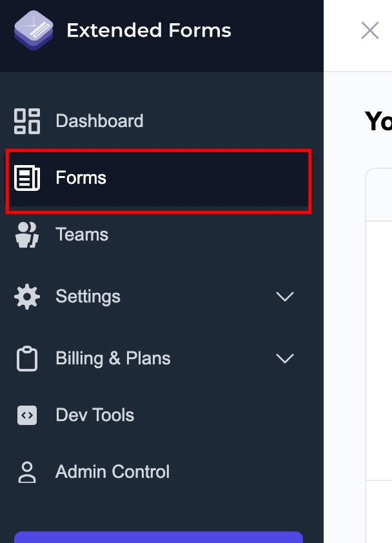Click the Extended Forms title text
The image size is (392, 543).
coord(148,30)
